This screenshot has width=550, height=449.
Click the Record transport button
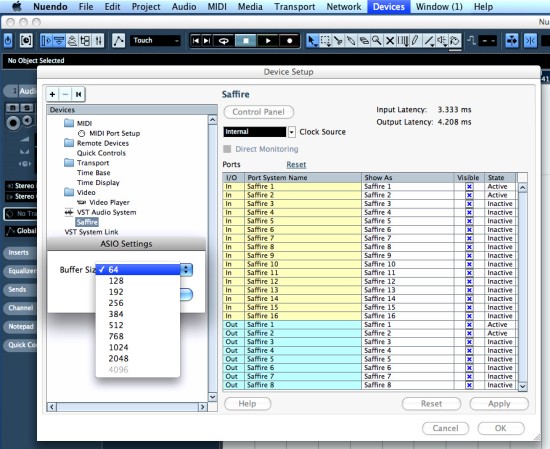point(289,41)
